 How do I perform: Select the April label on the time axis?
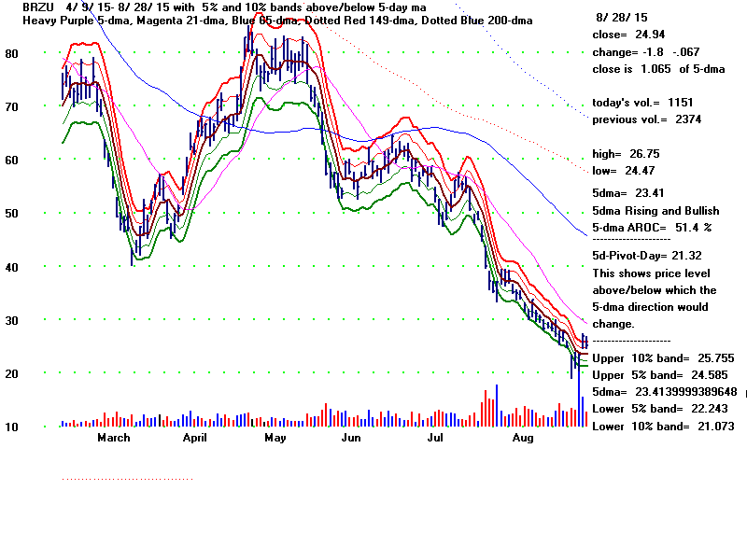(x=194, y=437)
